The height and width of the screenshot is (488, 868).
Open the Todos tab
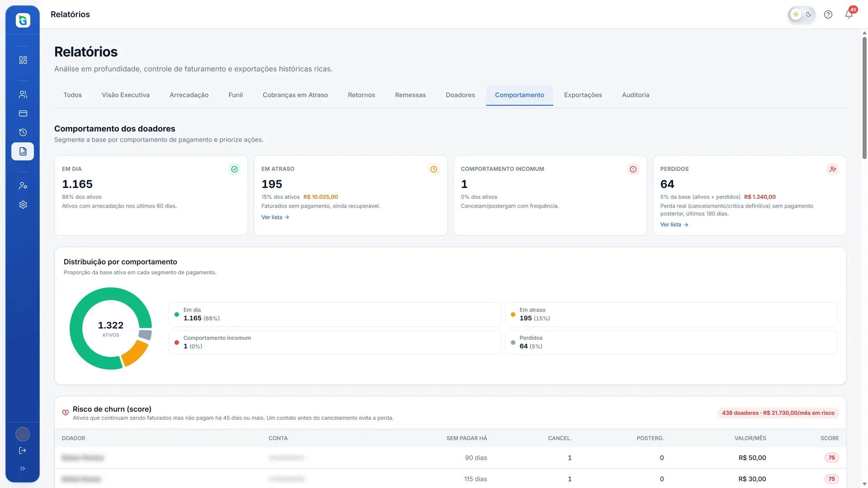pos(72,95)
